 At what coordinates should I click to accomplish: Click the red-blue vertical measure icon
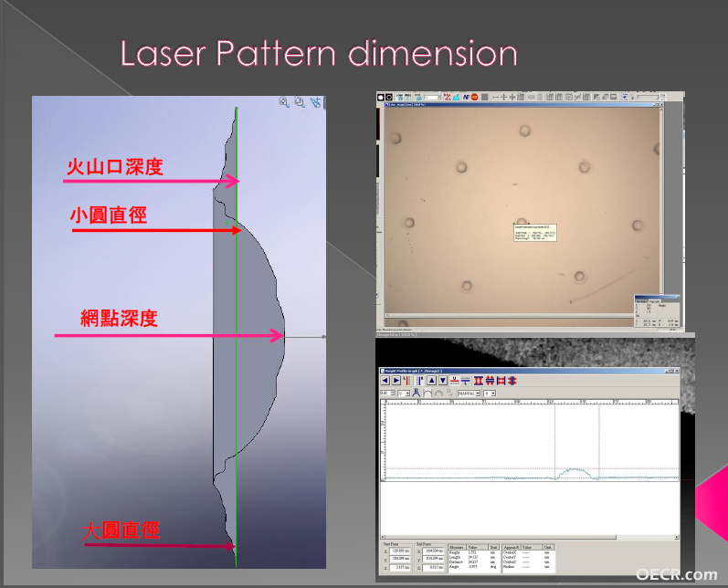pos(479,381)
